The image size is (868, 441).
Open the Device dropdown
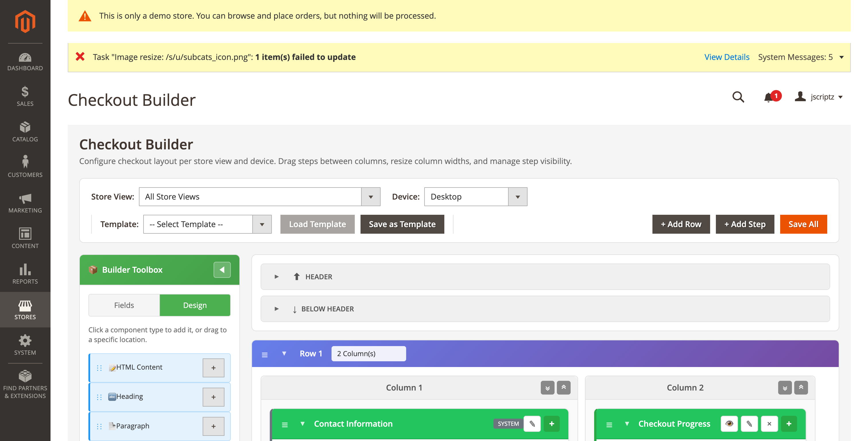tap(518, 197)
